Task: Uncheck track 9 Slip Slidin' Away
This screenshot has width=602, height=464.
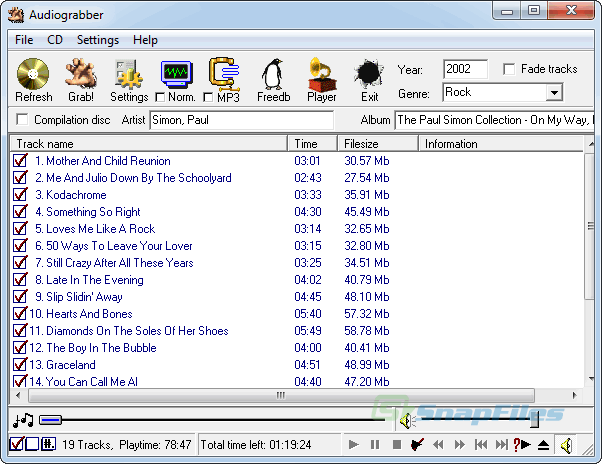Action: point(20,297)
